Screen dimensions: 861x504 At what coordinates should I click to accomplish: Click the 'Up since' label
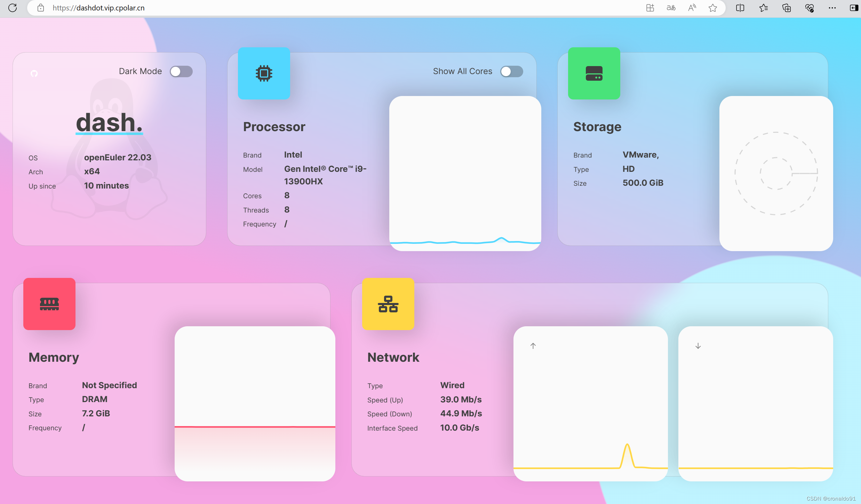coord(42,186)
